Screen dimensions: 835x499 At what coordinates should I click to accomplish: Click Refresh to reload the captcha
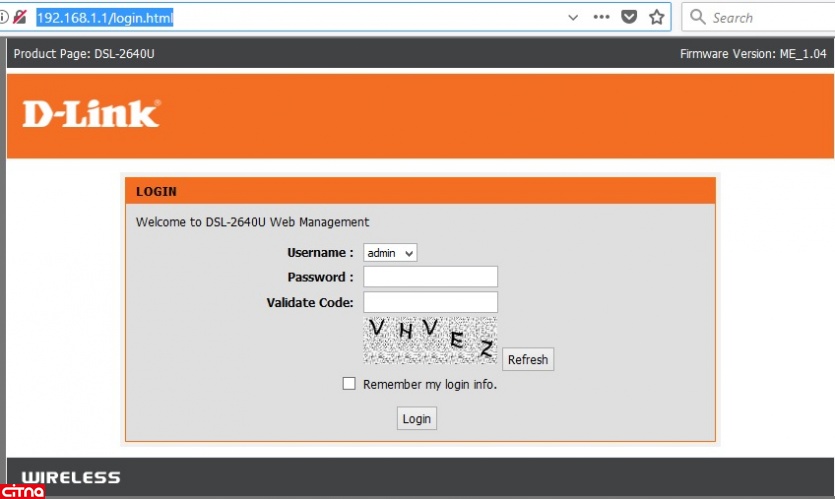click(x=527, y=360)
